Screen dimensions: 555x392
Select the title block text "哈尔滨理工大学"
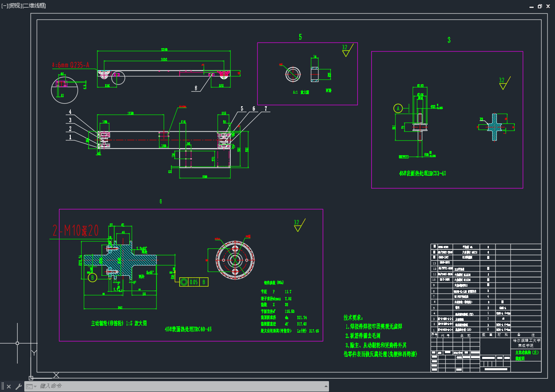pos(527,341)
